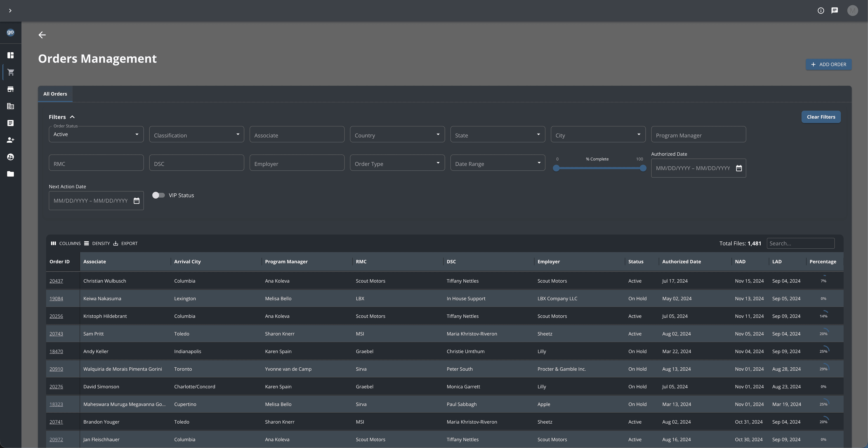The height and width of the screenshot is (448, 868).
Task: Click the % Complete maximum slider handle
Action: click(x=643, y=168)
